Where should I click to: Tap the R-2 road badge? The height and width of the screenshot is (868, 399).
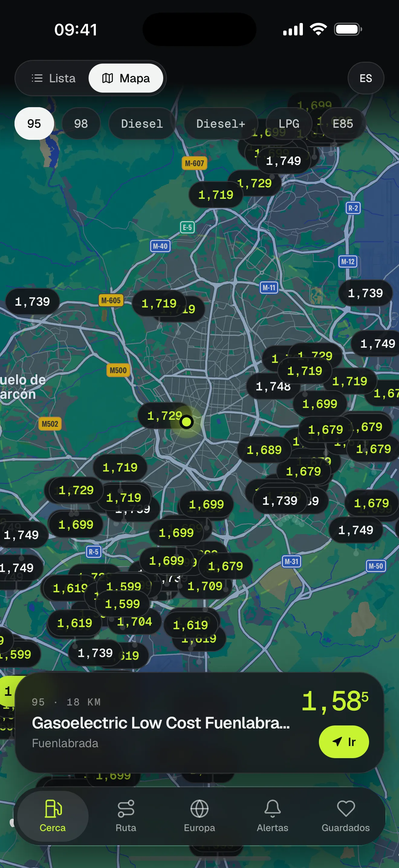[x=353, y=208]
